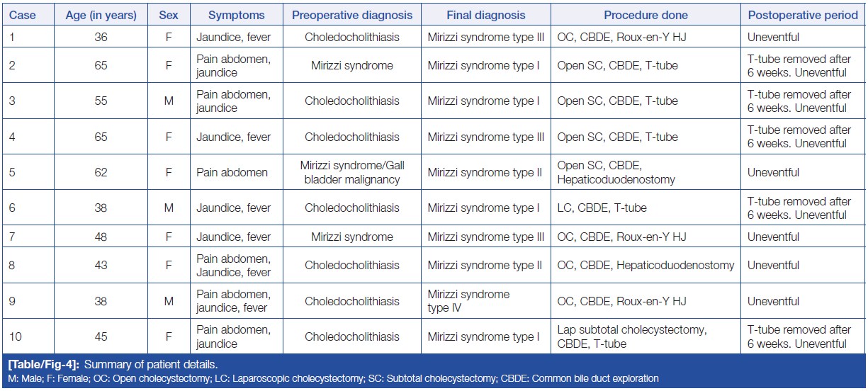Image resolution: width=868 pixels, height=391 pixels.
Task: Click the "Final diagnosis" column header
Action: [x=485, y=15]
